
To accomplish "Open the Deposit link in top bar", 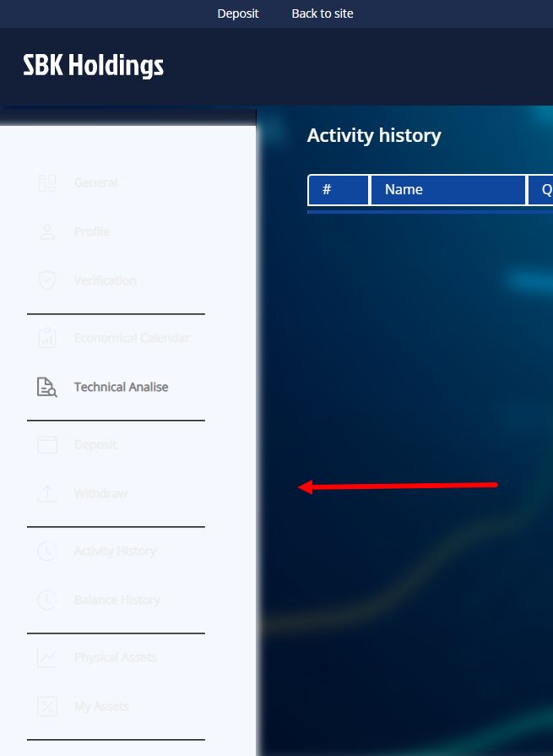I will pos(238,14).
